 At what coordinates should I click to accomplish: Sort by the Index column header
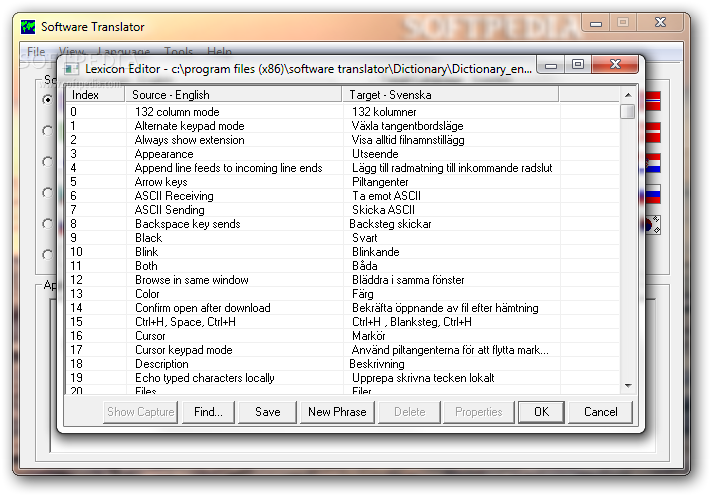point(95,95)
